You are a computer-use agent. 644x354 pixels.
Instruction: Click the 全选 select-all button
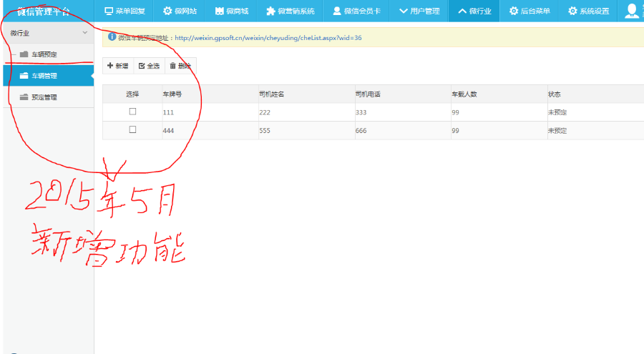149,66
